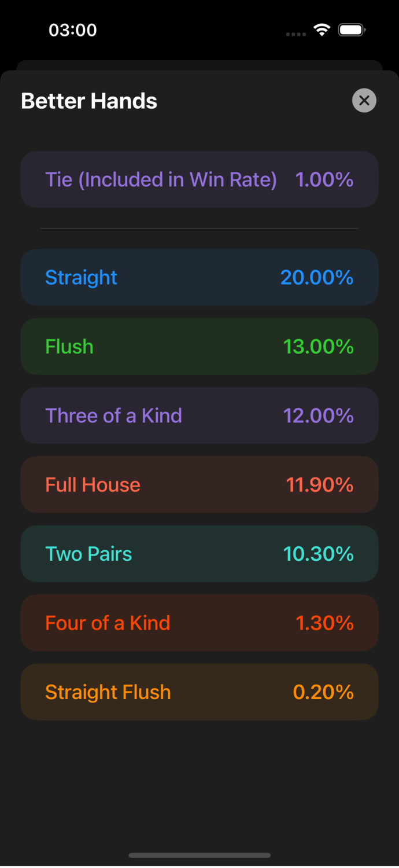Select the Straight probability row

(199, 277)
